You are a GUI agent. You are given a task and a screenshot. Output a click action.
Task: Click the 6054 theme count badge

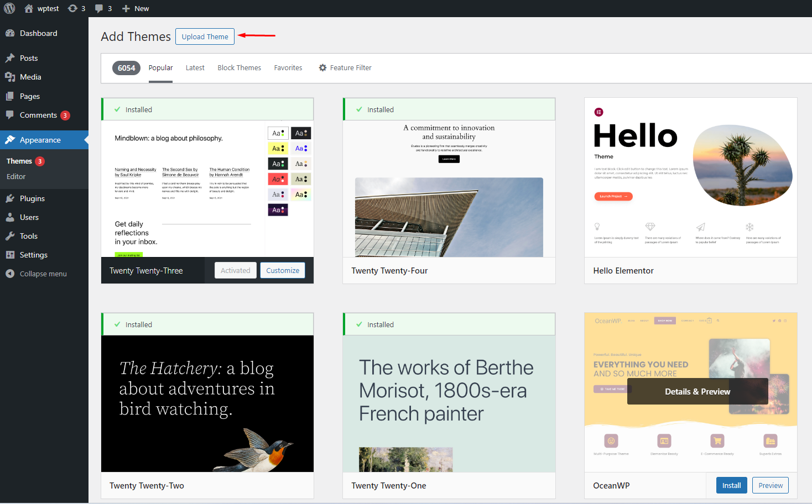(x=126, y=68)
